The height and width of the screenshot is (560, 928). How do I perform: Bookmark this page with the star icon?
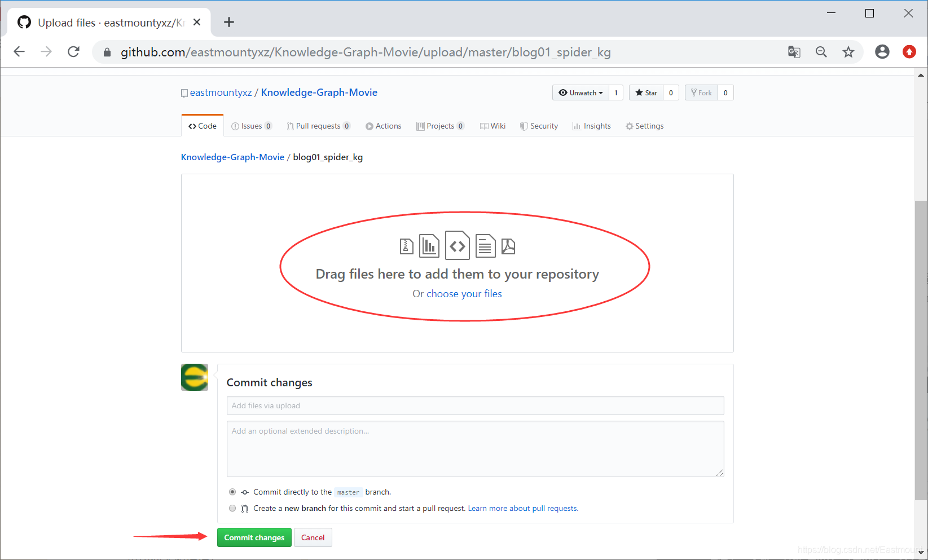848,52
